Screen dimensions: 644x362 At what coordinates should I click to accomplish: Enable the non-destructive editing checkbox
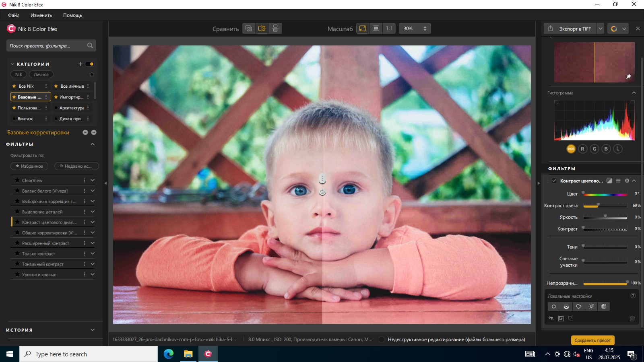[382, 339]
